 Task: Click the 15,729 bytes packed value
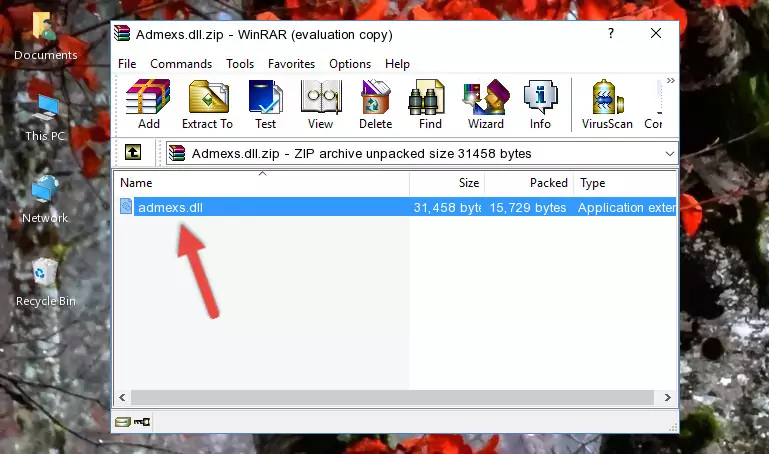point(528,207)
